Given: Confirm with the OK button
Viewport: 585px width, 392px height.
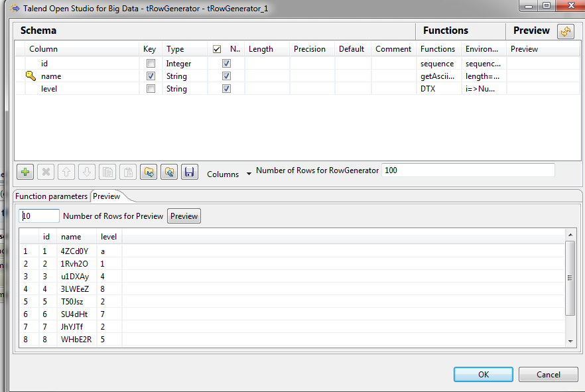Looking at the screenshot, I should click(483, 375).
